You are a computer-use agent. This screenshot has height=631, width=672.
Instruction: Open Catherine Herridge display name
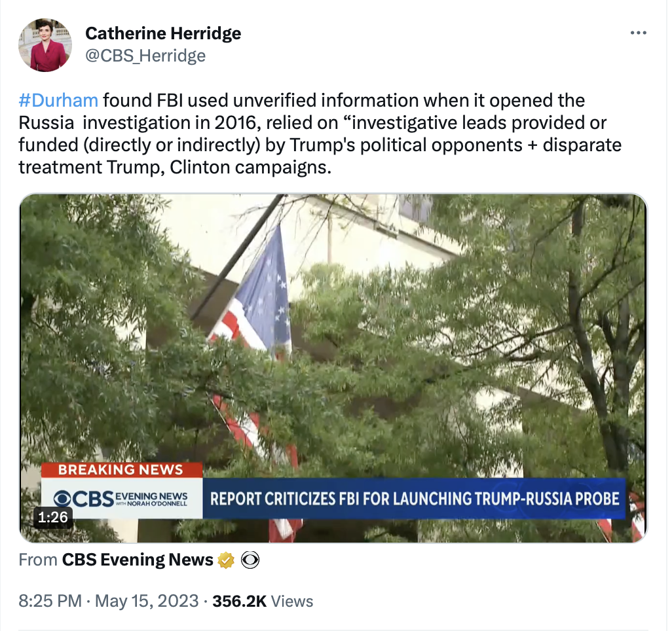pyautogui.click(x=163, y=33)
